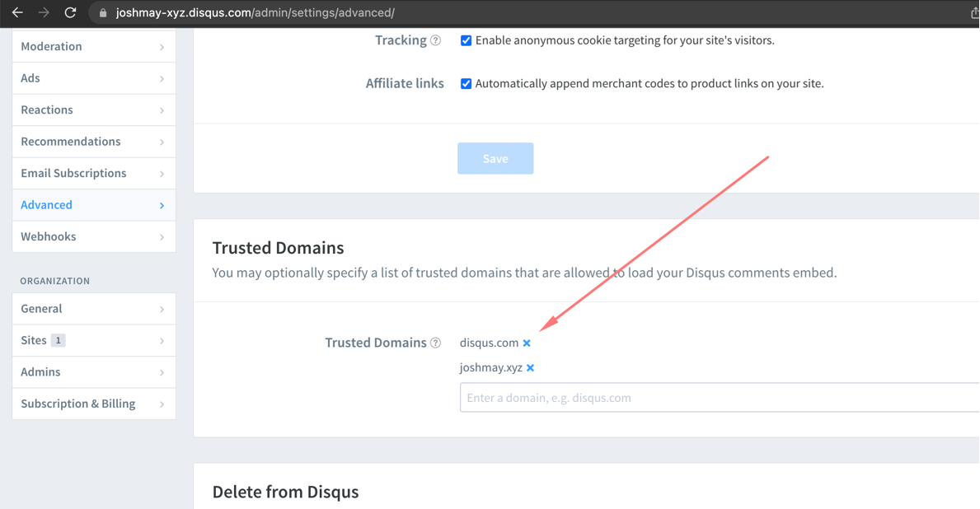Remove joshmay.xyz from trusted domains

coord(532,367)
